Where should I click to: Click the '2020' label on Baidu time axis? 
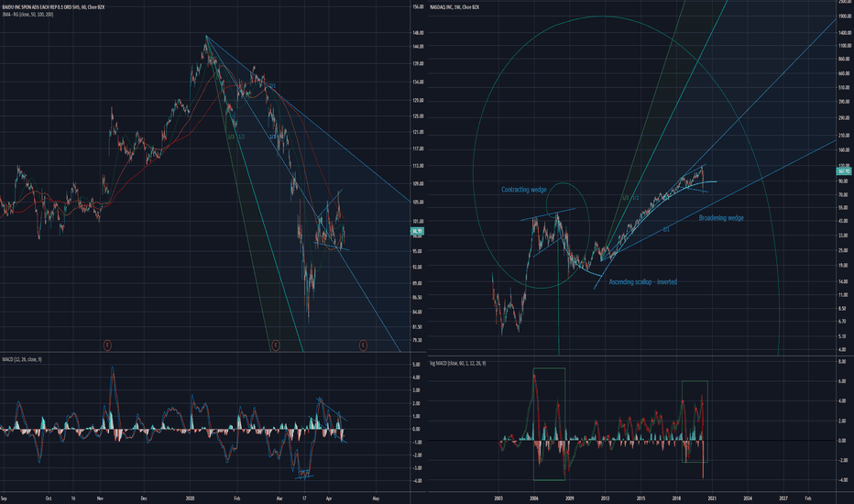tap(190, 498)
